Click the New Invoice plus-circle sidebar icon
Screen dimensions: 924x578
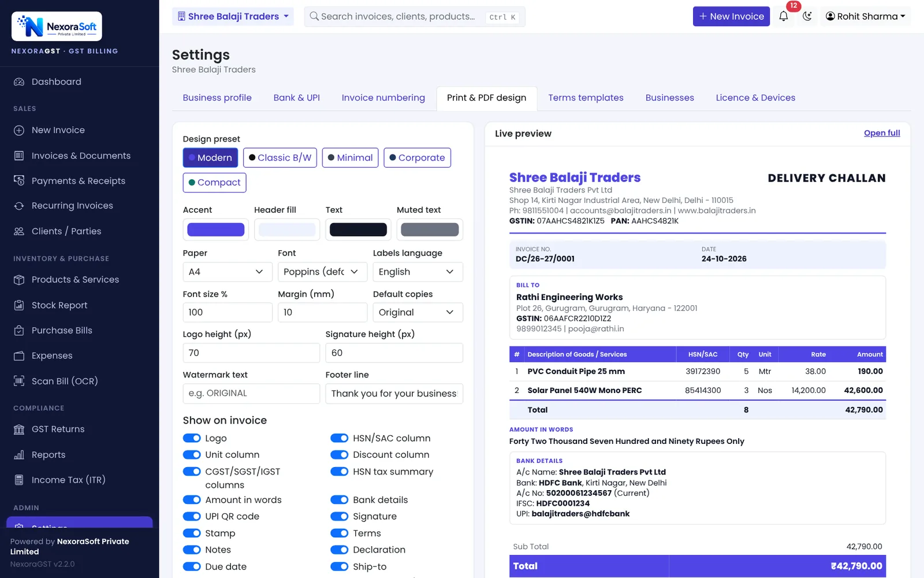19,131
